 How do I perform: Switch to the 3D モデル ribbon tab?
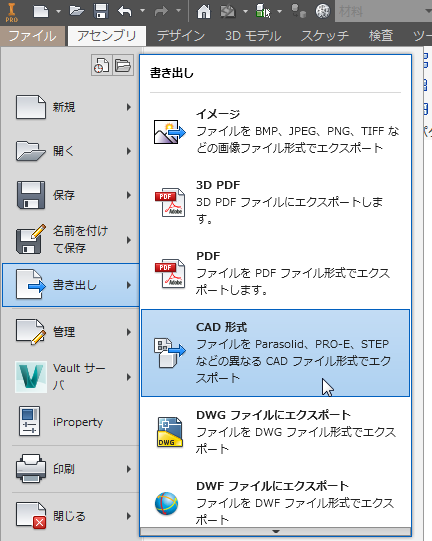(253, 36)
